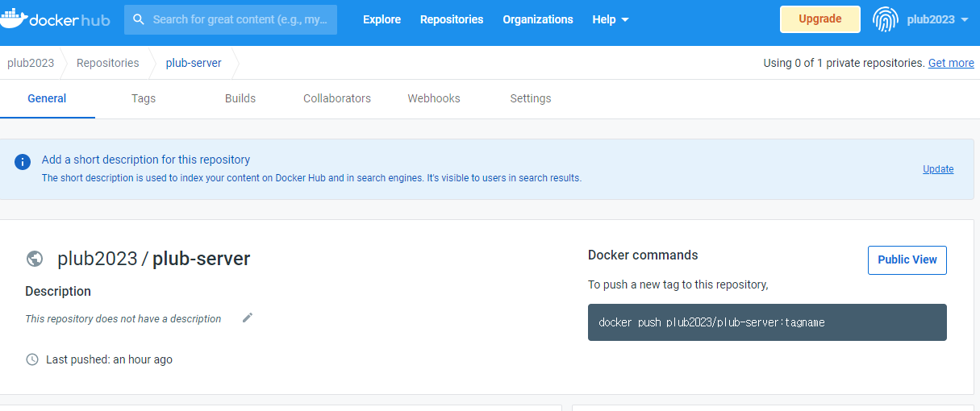This screenshot has height=411, width=980.
Task: Click the clock icon by Last pushed
Action: pos(32,359)
